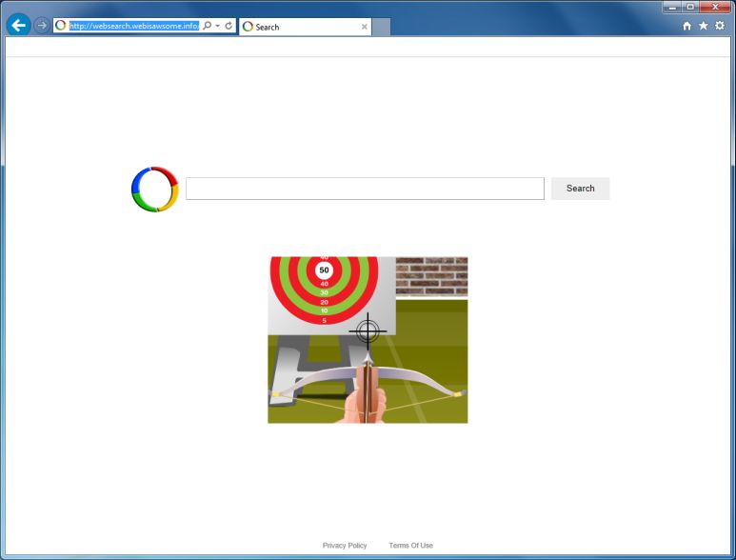736x560 pixels.
Task: Close the Search tab
Action: (365, 27)
